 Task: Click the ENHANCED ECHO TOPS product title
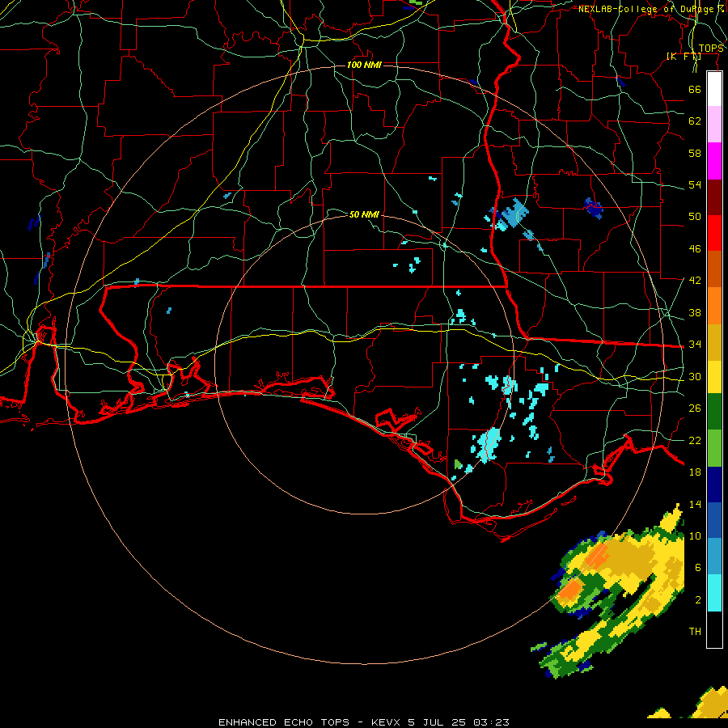(x=284, y=722)
